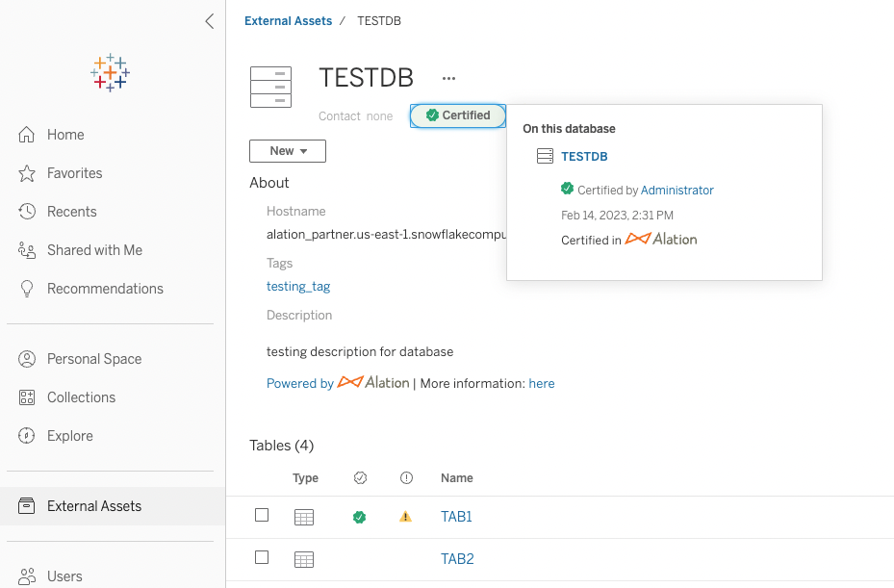Viewport: 894px width, 588px height.
Task: Click the Collections label in the sidebar
Action: tap(81, 397)
